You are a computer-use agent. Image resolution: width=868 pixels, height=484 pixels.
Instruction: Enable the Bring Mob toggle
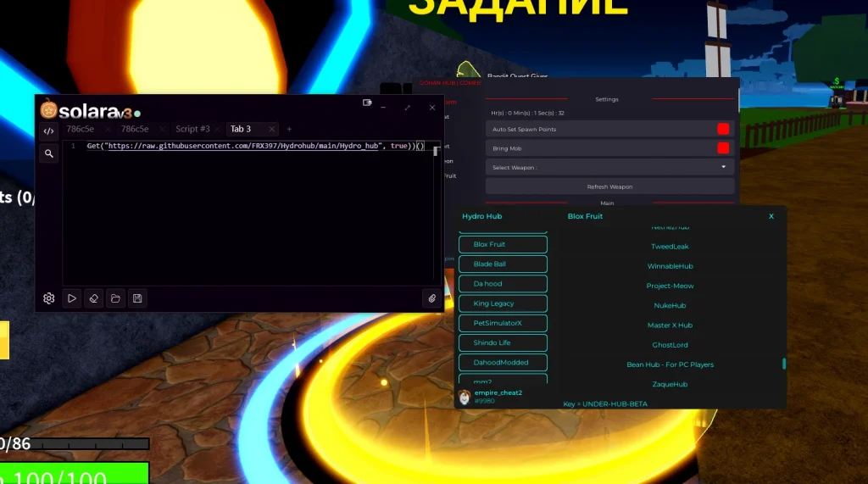(723, 148)
